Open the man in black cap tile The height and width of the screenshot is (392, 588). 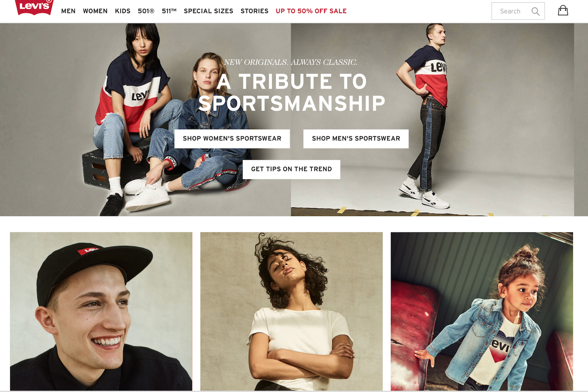click(101, 311)
